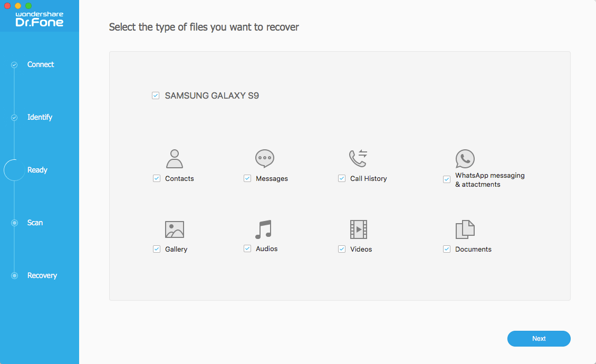Click the Gallery picture icon
596x364 pixels.
[175, 229]
